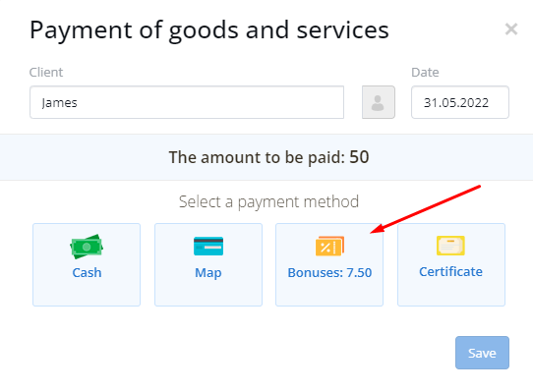Click the amount to be paid banner
This screenshot has width=533, height=392.
pos(266,157)
